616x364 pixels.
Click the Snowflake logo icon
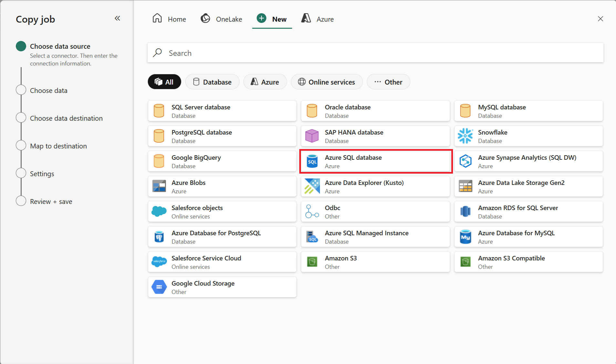pyautogui.click(x=465, y=136)
